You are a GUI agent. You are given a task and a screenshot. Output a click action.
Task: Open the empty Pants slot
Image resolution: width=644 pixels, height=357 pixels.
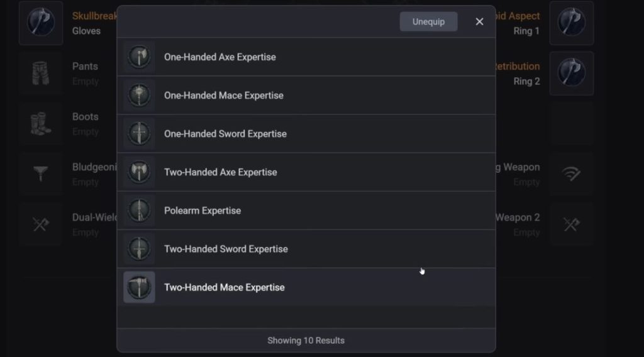41,74
